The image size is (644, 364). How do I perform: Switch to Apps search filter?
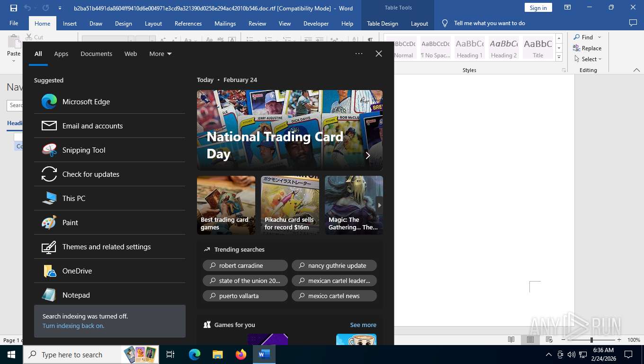coord(61,54)
